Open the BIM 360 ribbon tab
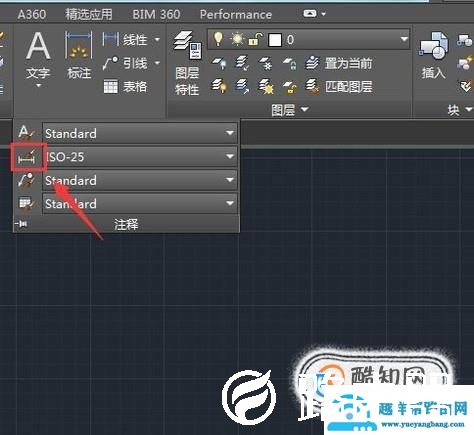This screenshot has height=435, width=474. click(x=156, y=14)
